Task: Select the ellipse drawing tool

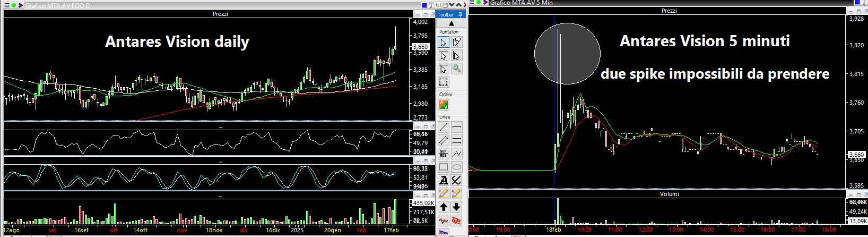Action: pyautogui.click(x=456, y=167)
